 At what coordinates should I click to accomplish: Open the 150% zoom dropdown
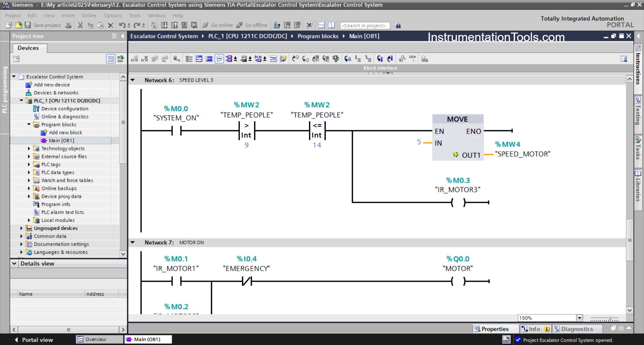click(579, 318)
